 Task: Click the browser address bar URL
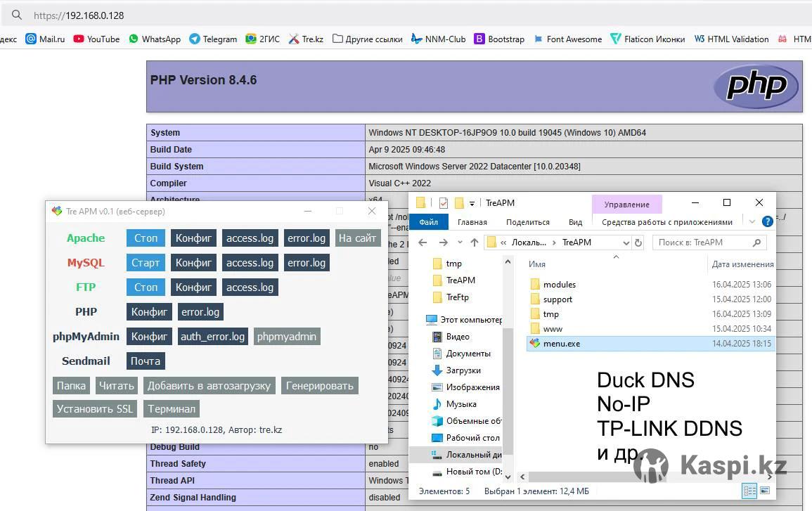click(79, 15)
